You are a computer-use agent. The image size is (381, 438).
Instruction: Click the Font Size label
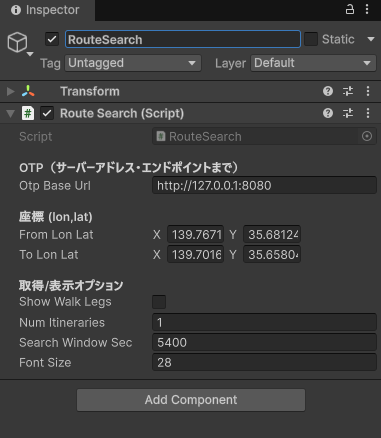coord(45,363)
